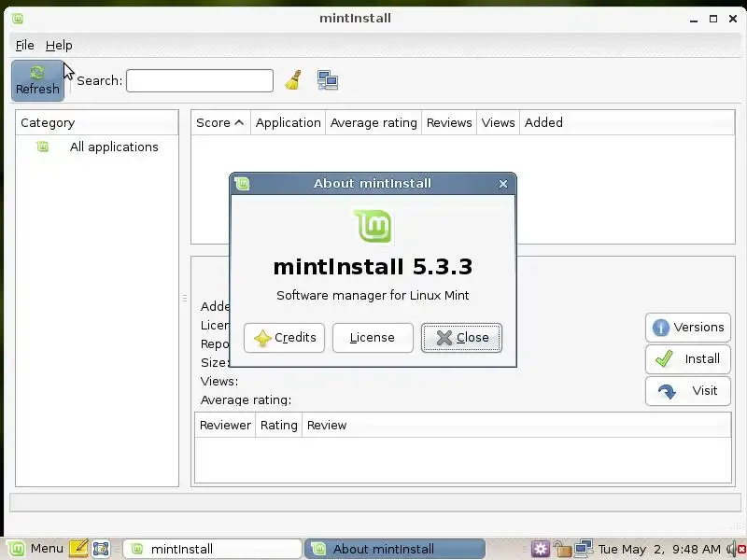
Task: Click the Mint logo in About dialog
Action: click(x=373, y=226)
